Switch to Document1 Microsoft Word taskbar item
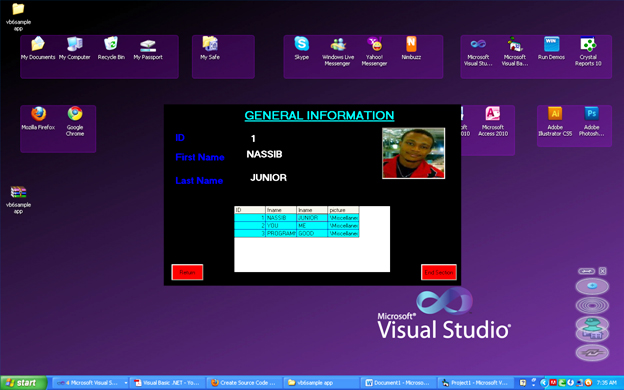624x390 pixels. point(399,383)
